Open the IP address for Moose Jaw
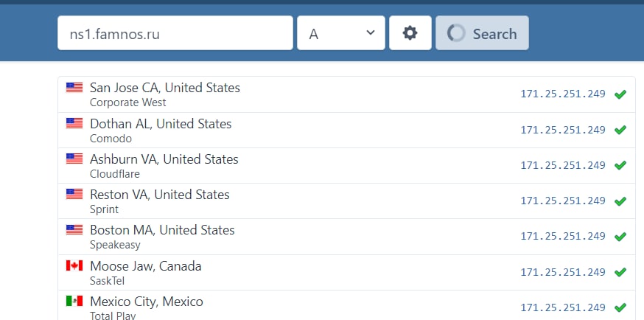Image resolution: width=644 pixels, height=320 pixels. [563, 272]
